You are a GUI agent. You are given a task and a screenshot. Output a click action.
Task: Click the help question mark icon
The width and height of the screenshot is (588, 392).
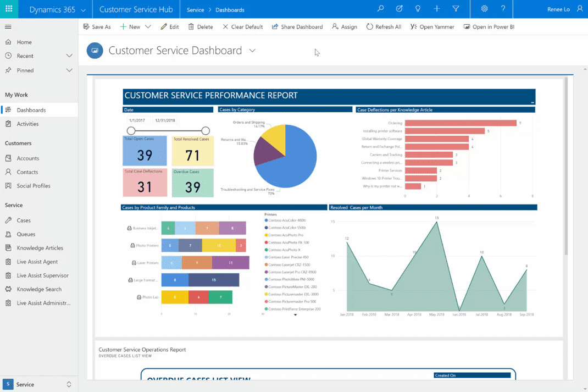click(503, 9)
